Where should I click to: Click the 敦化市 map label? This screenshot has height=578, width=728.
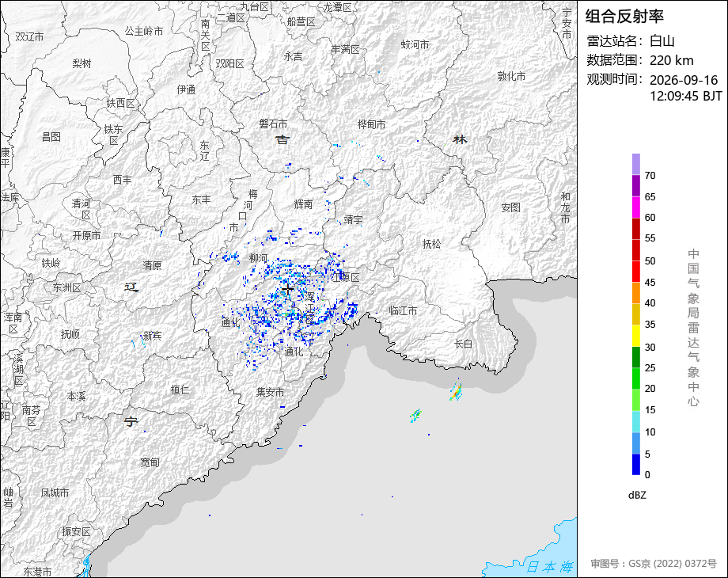[x=512, y=76]
